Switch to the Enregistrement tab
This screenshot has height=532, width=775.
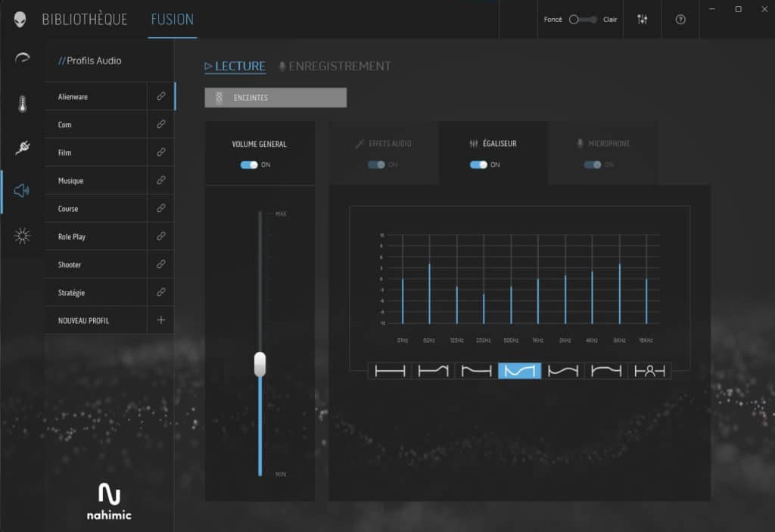pos(335,67)
